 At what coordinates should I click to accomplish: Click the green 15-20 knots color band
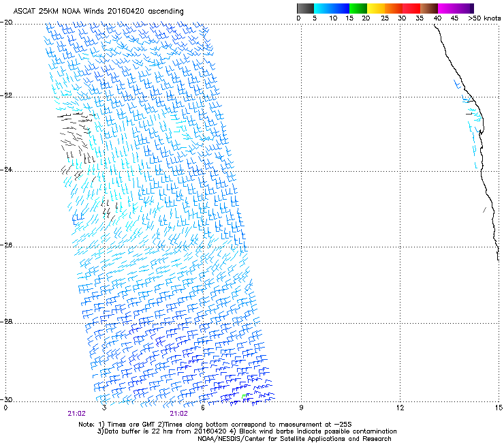pos(358,8)
